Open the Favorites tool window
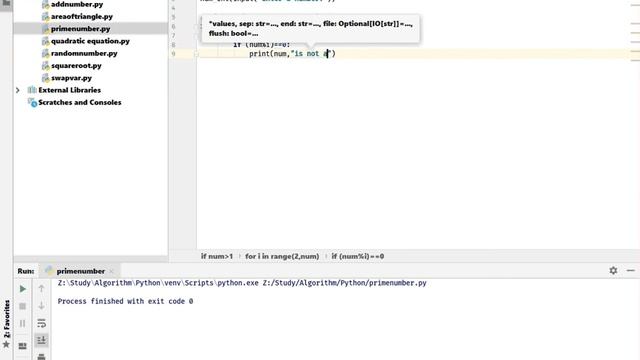Viewport: 640px width, 360px height. pos(6,318)
